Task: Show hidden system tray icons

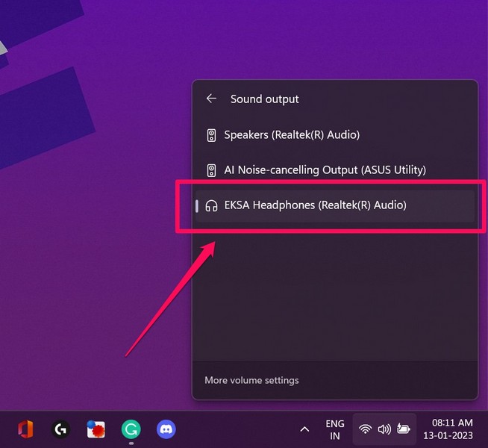Action: coord(304,429)
